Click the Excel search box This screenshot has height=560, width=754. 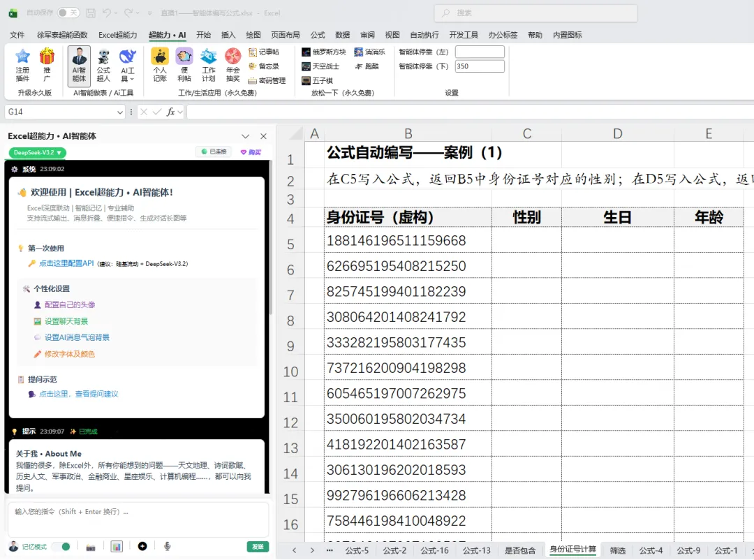[x=535, y=13]
